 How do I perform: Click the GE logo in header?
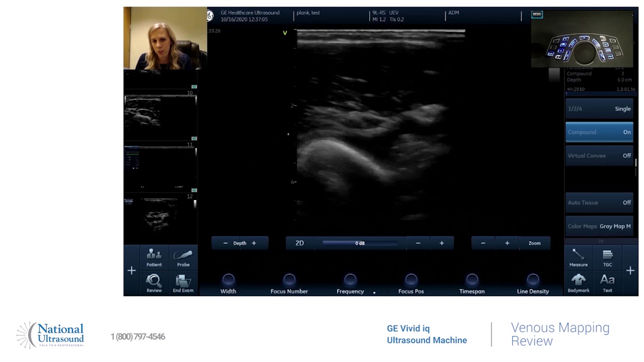210,16
